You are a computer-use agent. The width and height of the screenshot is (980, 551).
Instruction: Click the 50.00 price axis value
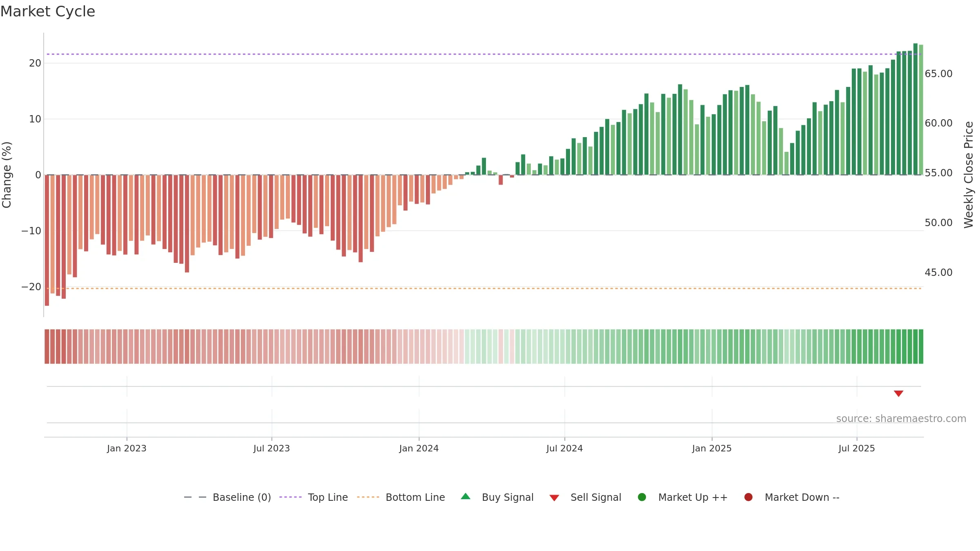point(938,223)
